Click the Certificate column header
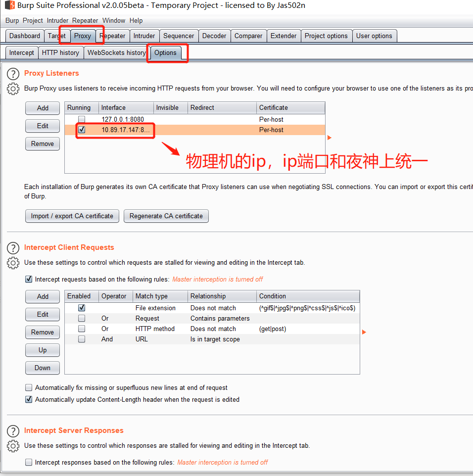 [x=291, y=108]
